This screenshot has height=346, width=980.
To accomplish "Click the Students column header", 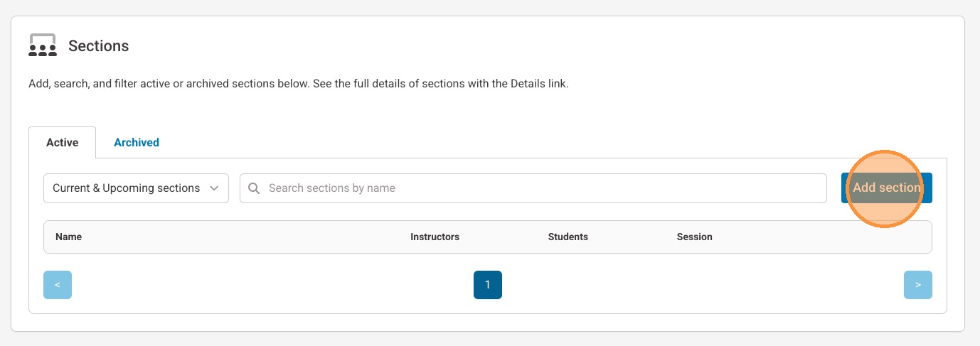I will [x=568, y=237].
